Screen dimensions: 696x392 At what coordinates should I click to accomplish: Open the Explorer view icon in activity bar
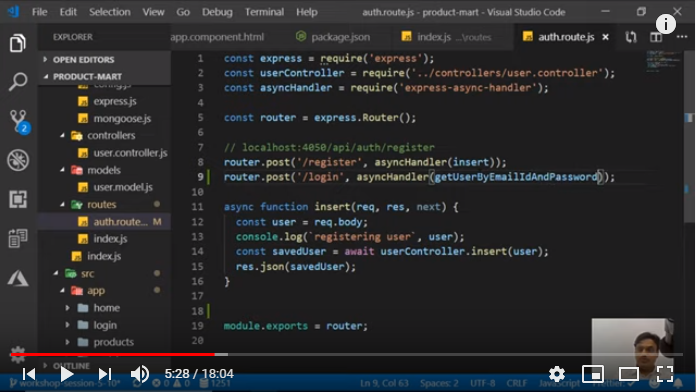18,43
